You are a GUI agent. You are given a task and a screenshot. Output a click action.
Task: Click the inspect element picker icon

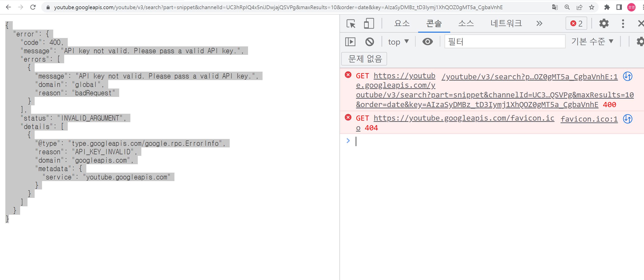point(351,24)
